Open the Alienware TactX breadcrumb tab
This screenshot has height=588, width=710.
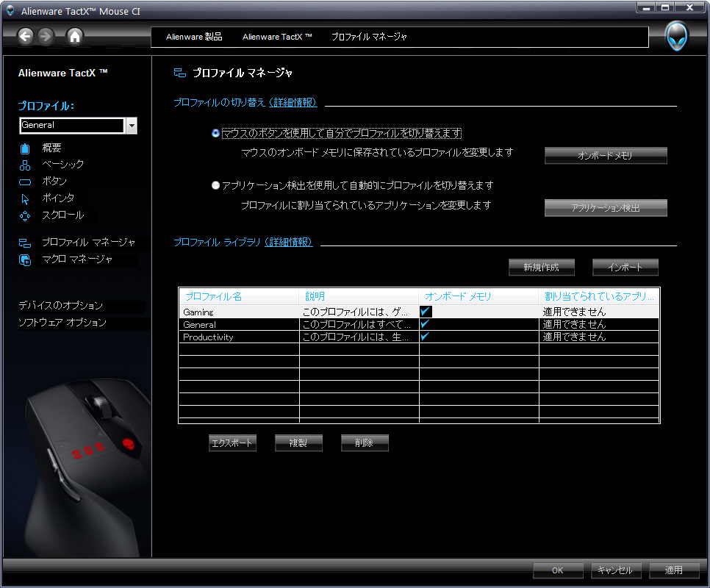[277, 37]
